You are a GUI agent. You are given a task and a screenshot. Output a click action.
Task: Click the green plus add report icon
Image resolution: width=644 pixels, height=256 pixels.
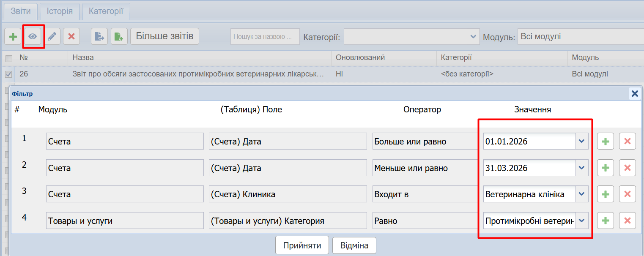13,37
